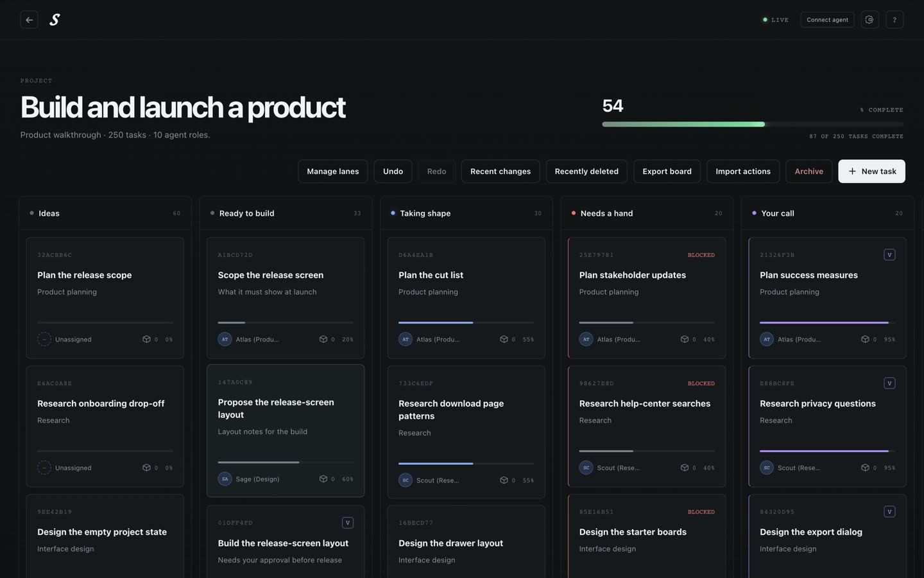Click the V badge on Design the export dialog
Screen dimensions: 924x578
pyautogui.click(x=889, y=512)
